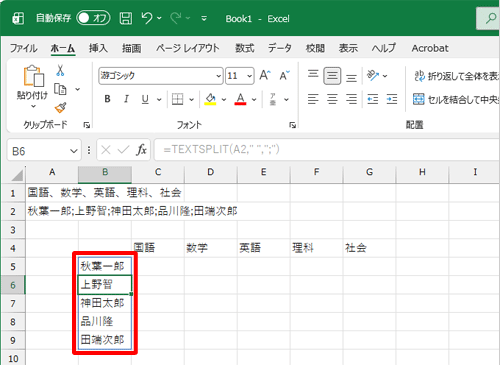The image size is (500, 365).
Task: Toggle Bold formatting
Action: 107,99
